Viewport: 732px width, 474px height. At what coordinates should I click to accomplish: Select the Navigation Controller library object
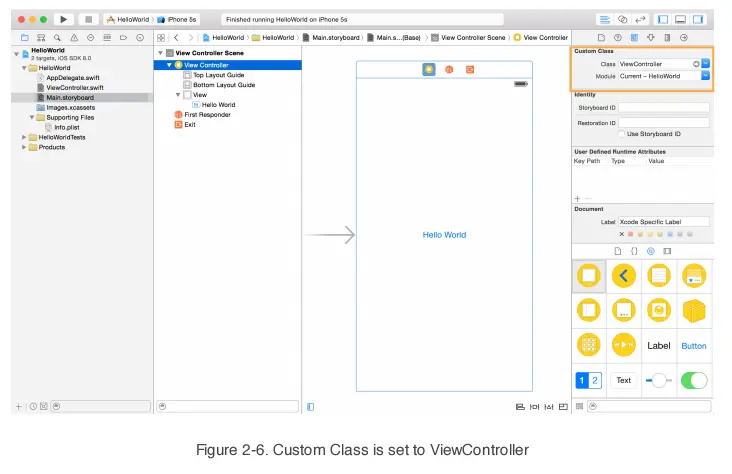click(624, 276)
